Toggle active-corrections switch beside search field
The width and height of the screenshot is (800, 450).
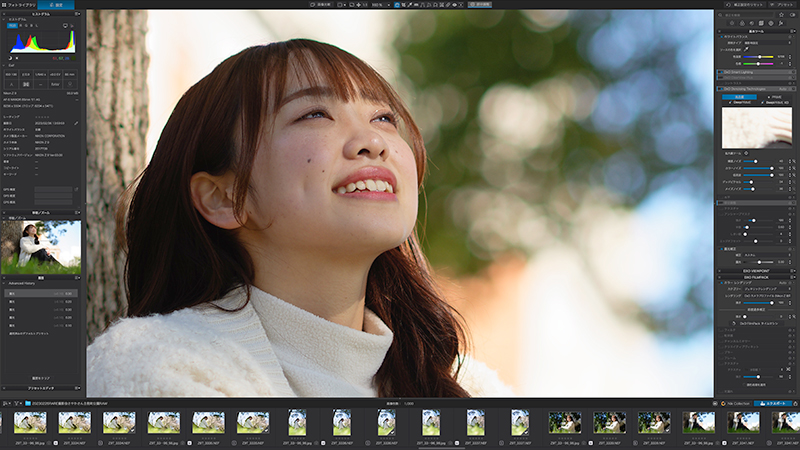[x=792, y=15]
